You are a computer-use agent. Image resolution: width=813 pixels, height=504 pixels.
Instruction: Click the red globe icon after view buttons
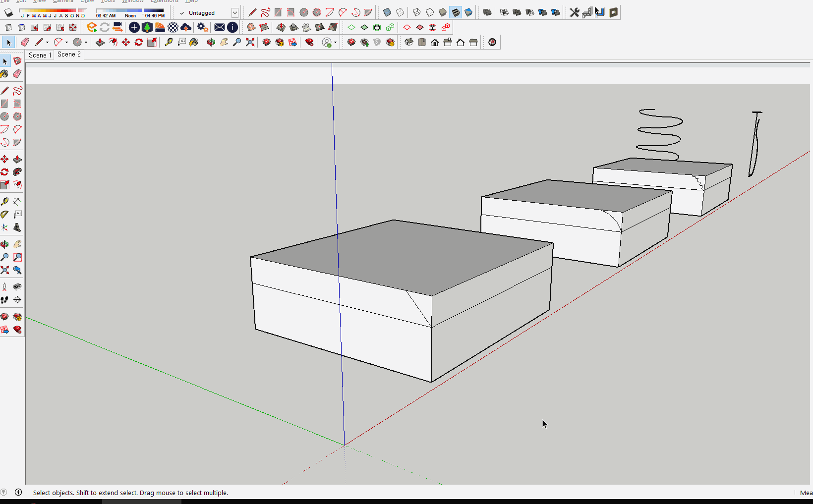click(x=492, y=42)
